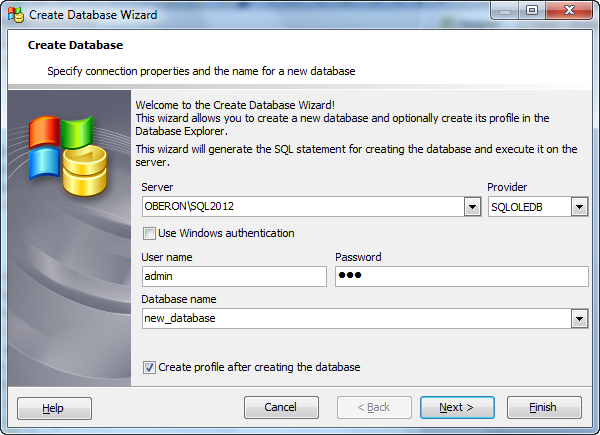
Task: Click the wizard icon in the title bar
Action: 16,15
